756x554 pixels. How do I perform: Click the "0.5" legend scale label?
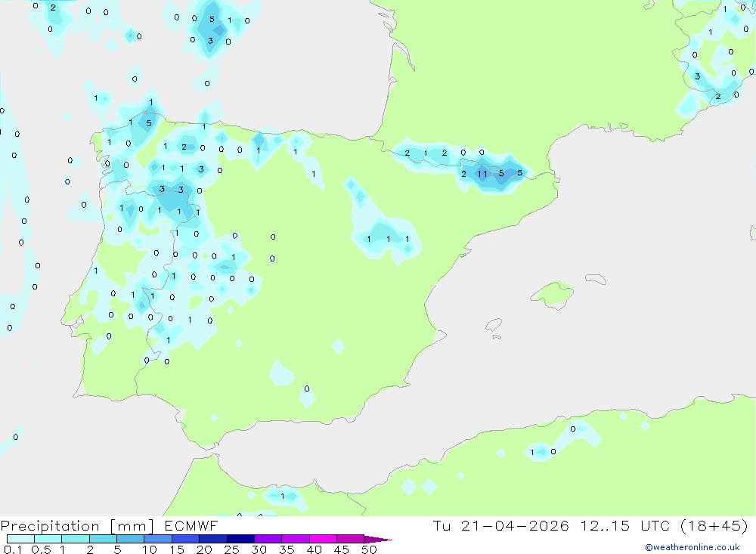[42, 549]
